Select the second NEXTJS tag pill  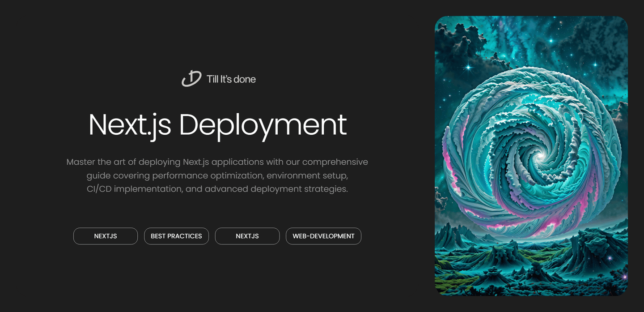pos(247,236)
